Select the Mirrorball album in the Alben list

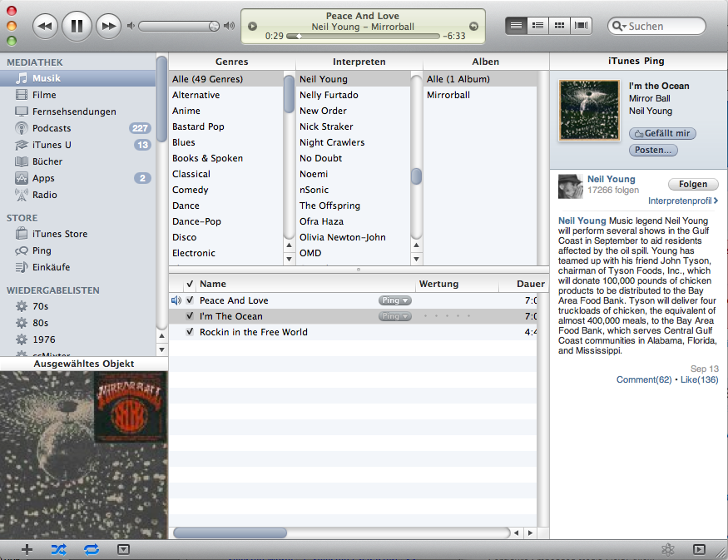coord(480,95)
